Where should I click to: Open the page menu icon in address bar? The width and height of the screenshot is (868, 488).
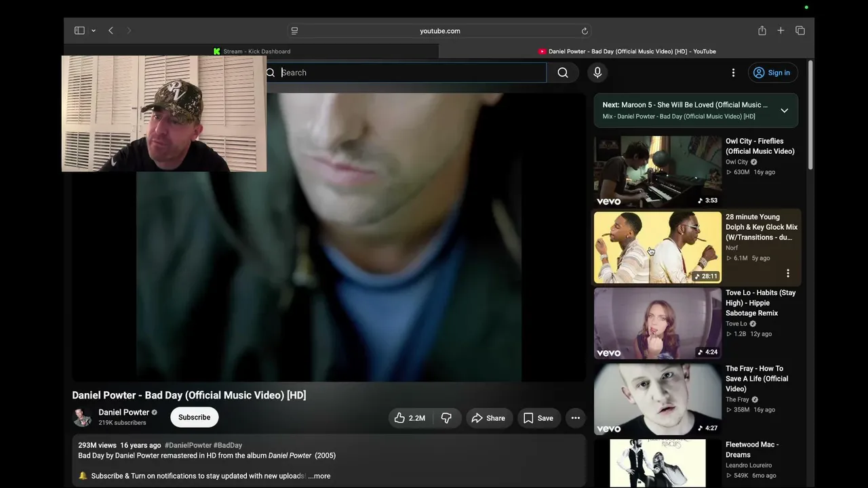point(294,30)
